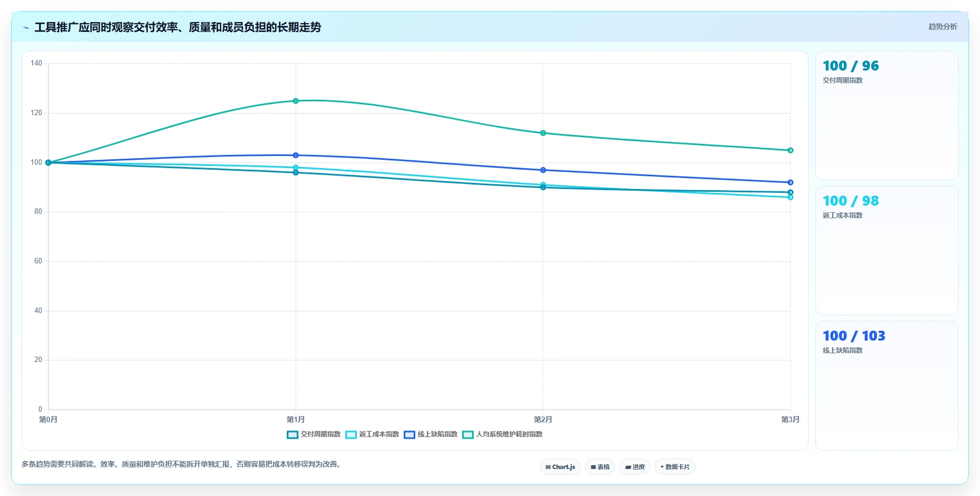Click the 第1月 x-axis label

(x=296, y=420)
